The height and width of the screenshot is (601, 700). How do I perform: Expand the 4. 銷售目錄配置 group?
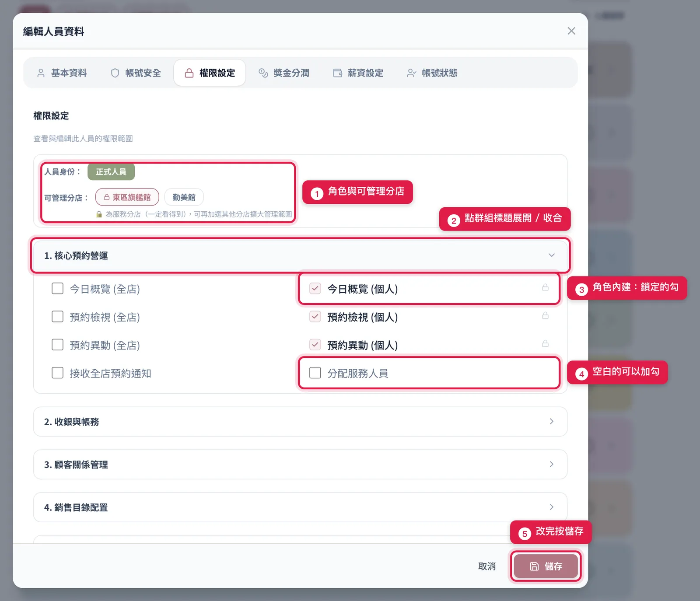click(x=300, y=507)
